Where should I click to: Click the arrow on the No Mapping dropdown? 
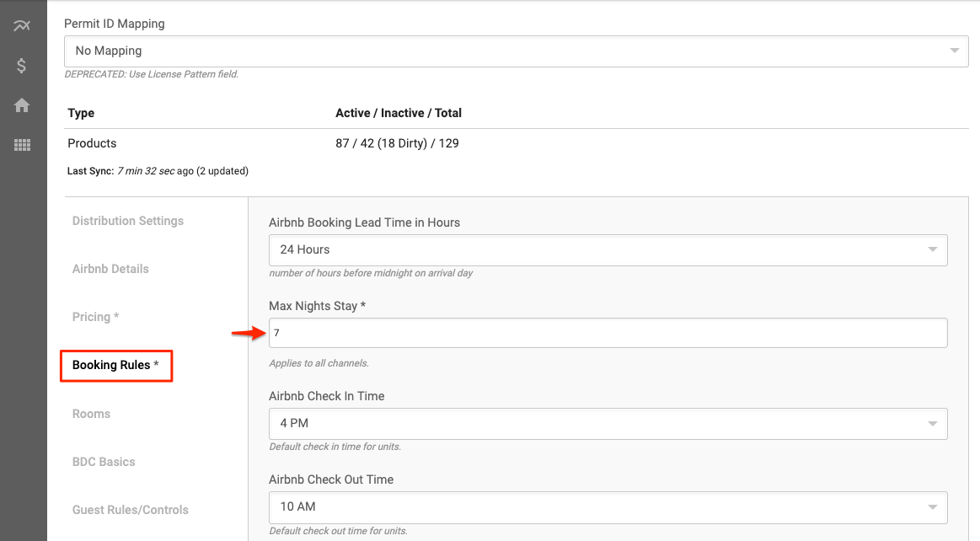click(x=955, y=51)
